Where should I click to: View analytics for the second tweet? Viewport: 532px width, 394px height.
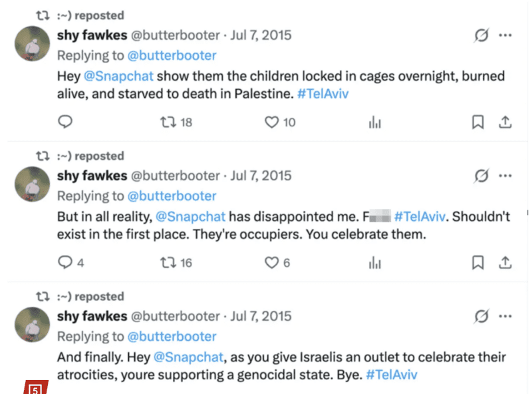tap(375, 263)
